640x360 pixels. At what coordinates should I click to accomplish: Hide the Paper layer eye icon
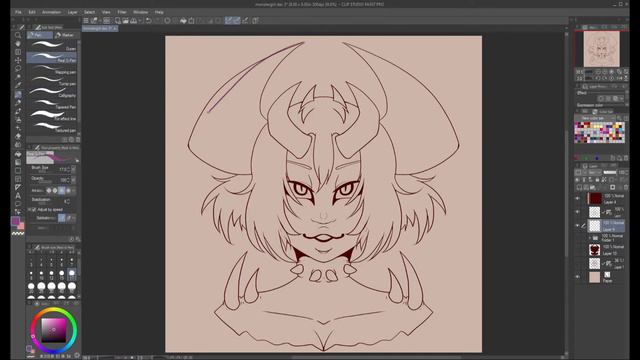(x=578, y=277)
